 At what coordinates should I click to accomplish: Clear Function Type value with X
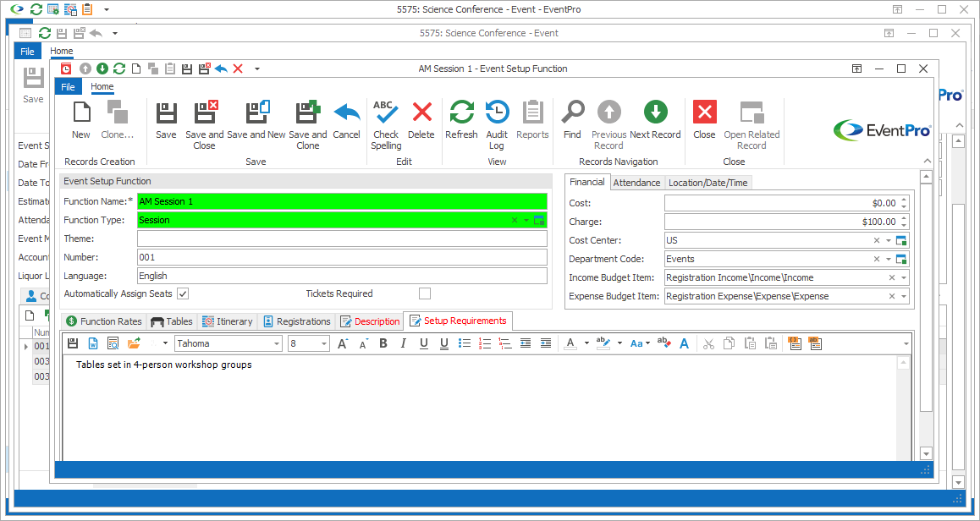[x=515, y=221]
